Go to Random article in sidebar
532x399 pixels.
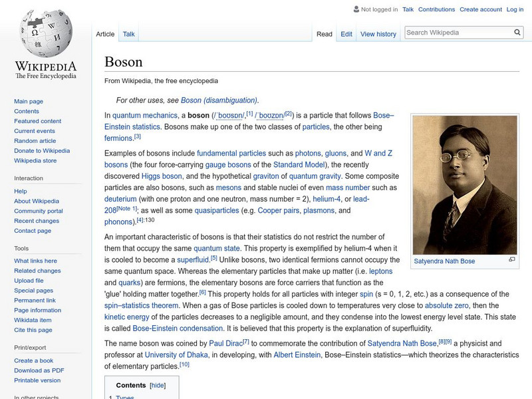pyautogui.click(x=35, y=141)
